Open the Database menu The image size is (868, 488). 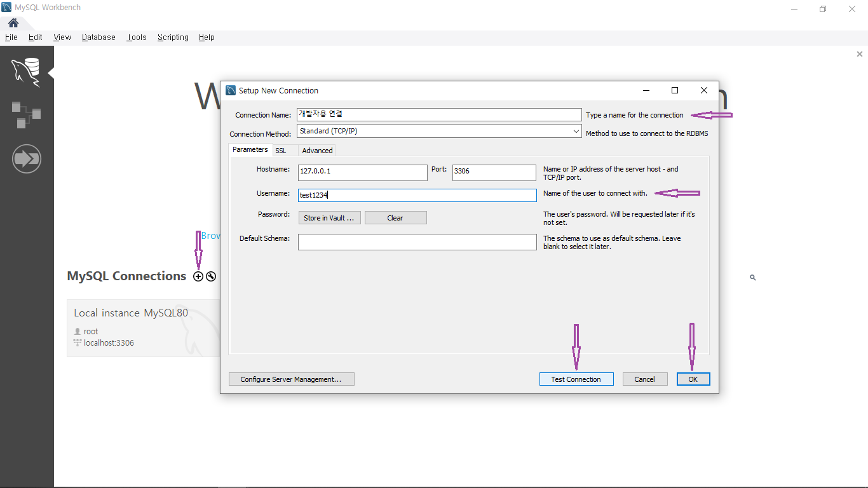(x=98, y=37)
